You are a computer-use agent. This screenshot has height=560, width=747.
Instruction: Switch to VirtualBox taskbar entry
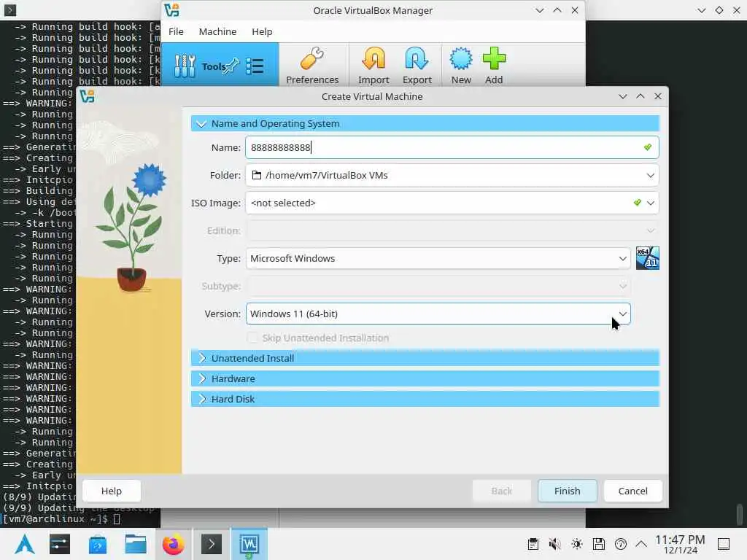pos(249,544)
